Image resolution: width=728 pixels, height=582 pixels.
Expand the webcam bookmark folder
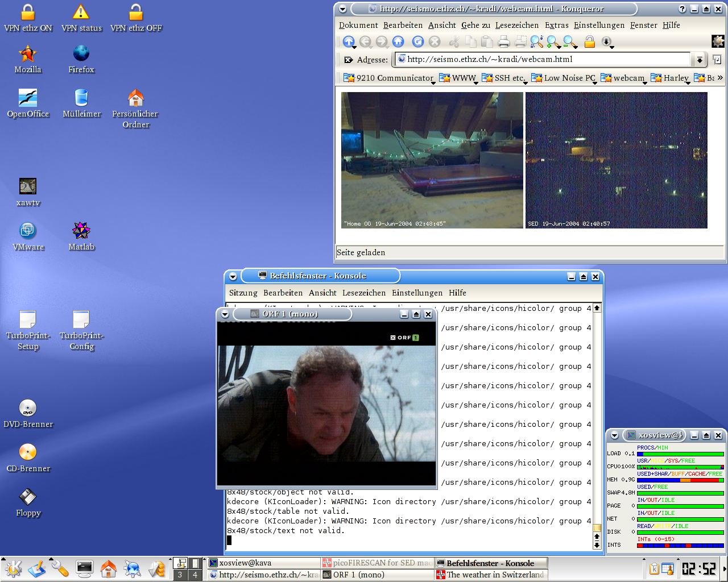click(624, 78)
